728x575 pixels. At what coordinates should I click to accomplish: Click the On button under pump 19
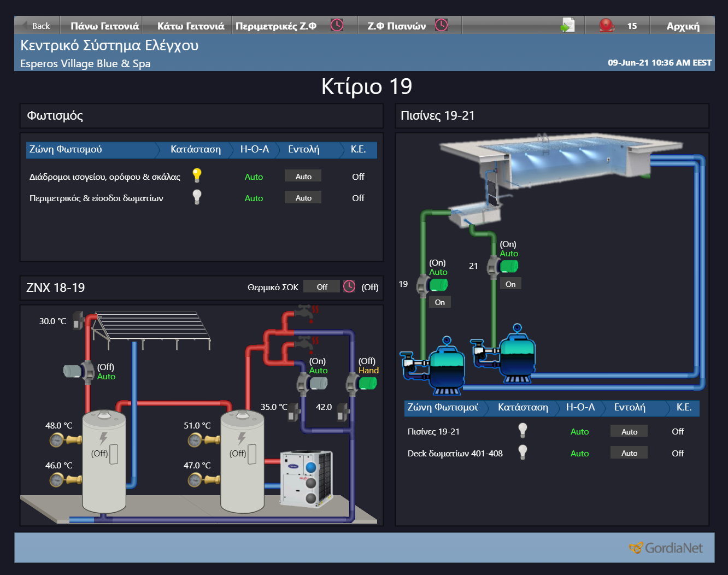click(x=439, y=301)
